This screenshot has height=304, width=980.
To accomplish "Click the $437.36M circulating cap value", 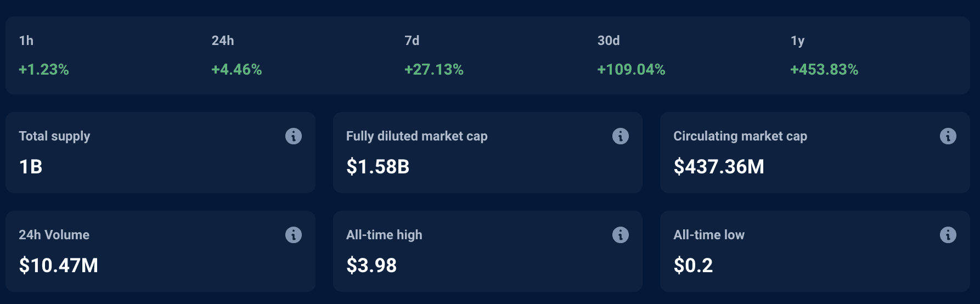I will coord(719,167).
